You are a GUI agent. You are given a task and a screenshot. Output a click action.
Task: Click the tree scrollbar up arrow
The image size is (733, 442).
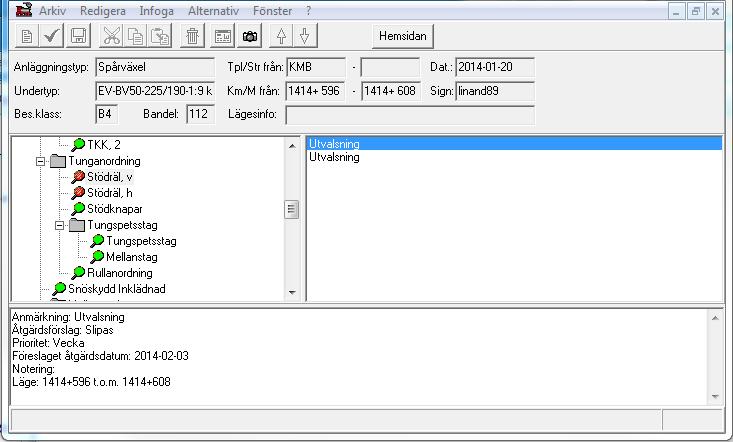pos(292,146)
